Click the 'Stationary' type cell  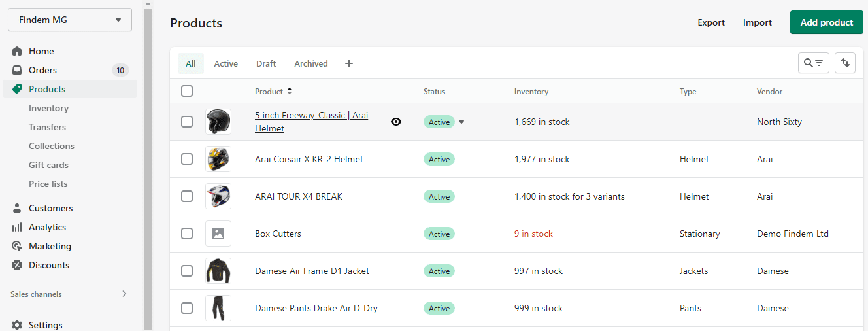tap(700, 234)
